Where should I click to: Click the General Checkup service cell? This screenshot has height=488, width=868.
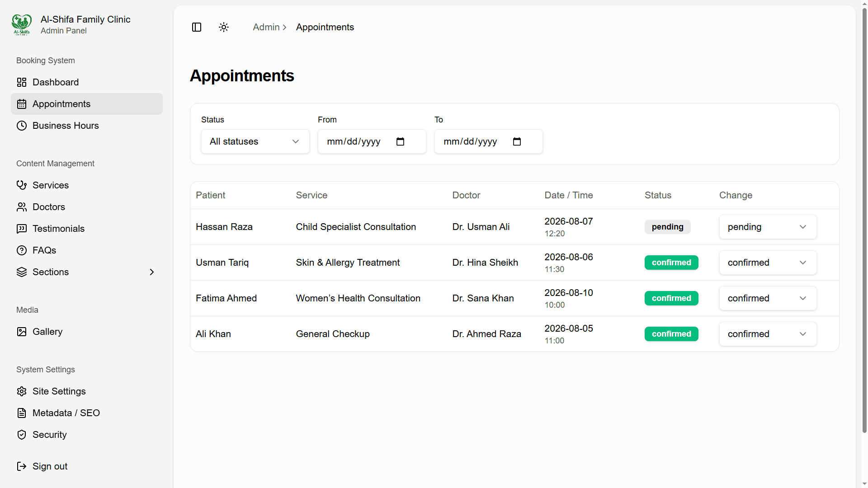[x=333, y=334]
